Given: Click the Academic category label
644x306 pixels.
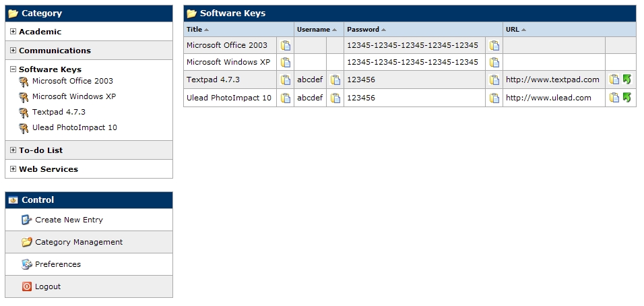Looking at the screenshot, I should (x=40, y=32).
